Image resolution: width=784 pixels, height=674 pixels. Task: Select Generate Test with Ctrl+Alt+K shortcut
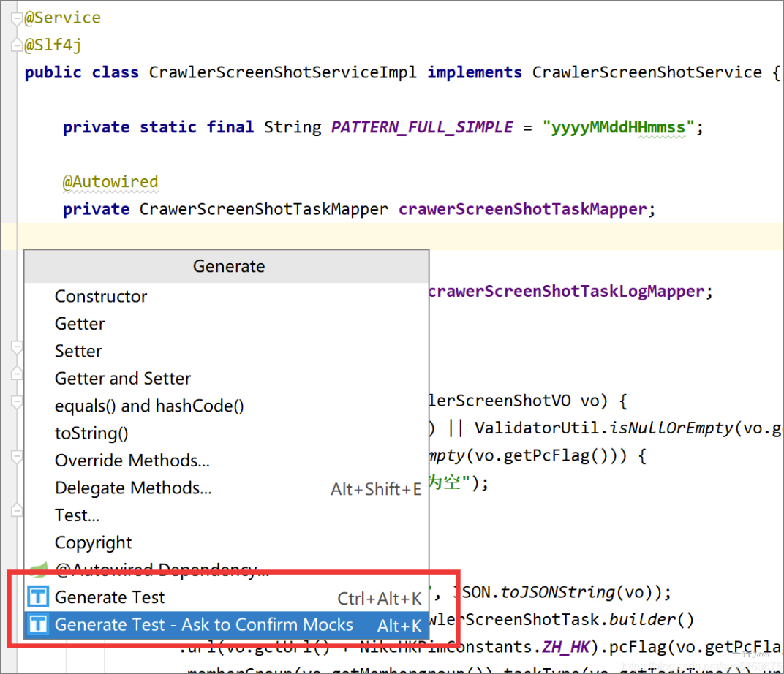(227, 597)
